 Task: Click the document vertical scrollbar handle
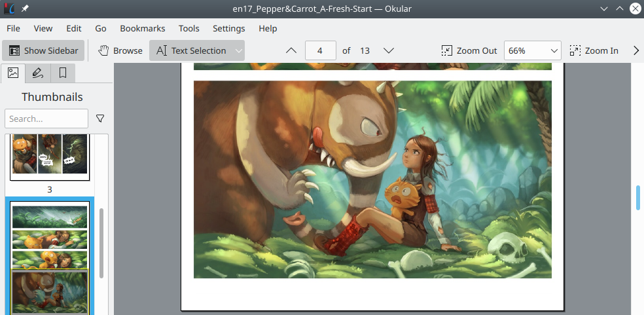(x=638, y=198)
